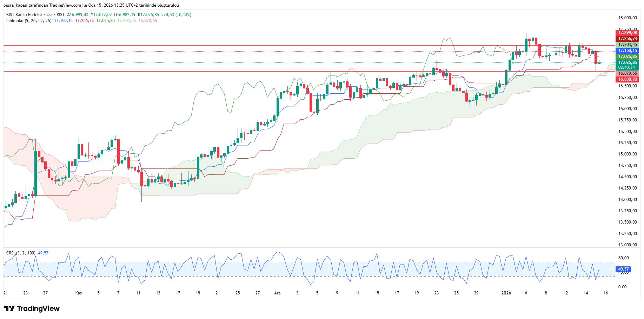This screenshot has width=644, height=319.
Task: Click the TradingView logo icon
Action: tap(9, 308)
